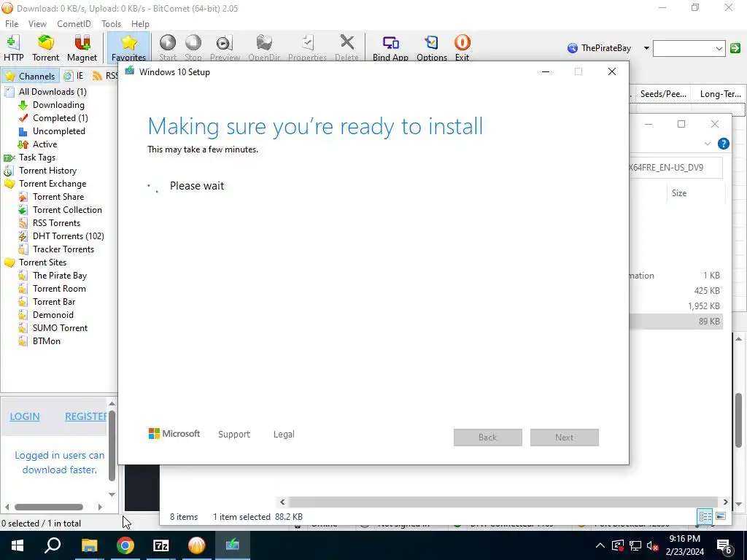Open Tracker Torrents in the sidebar

click(63, 249)
